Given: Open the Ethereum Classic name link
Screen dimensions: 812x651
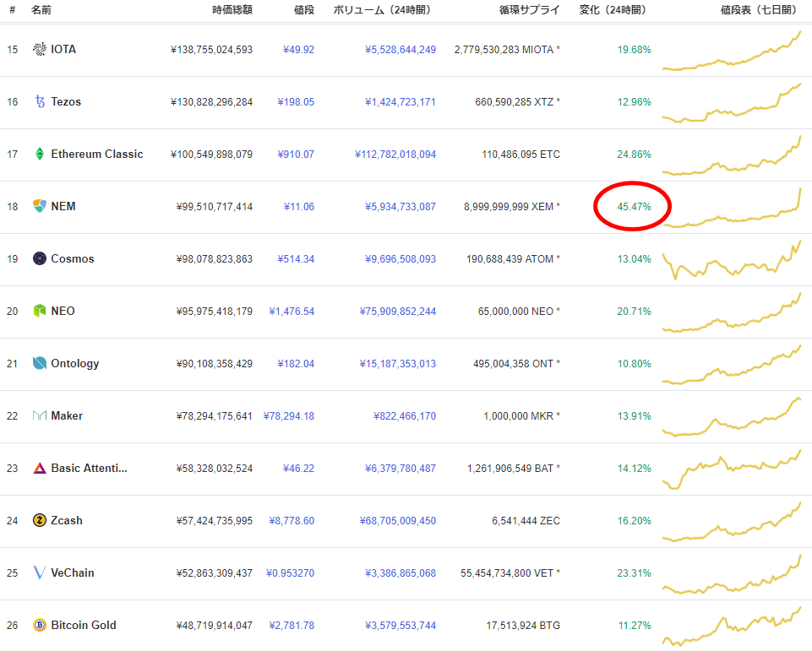Looking at the screenshot, I should (x=97, y=155).
